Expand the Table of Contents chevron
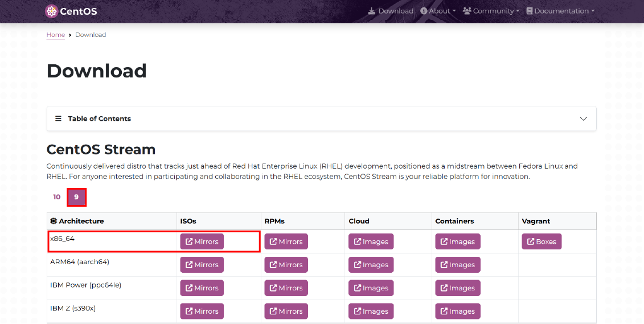The image size is (644, 324). pos(583,118)
